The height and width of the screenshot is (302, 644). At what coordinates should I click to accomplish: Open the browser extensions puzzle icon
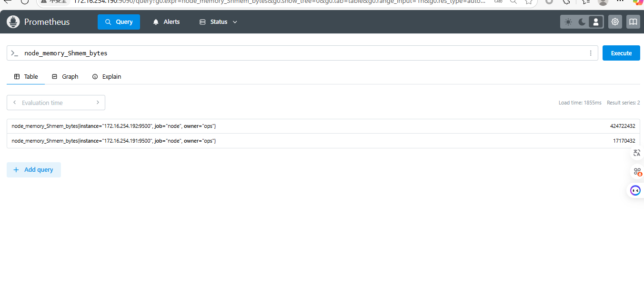point(566,2)
